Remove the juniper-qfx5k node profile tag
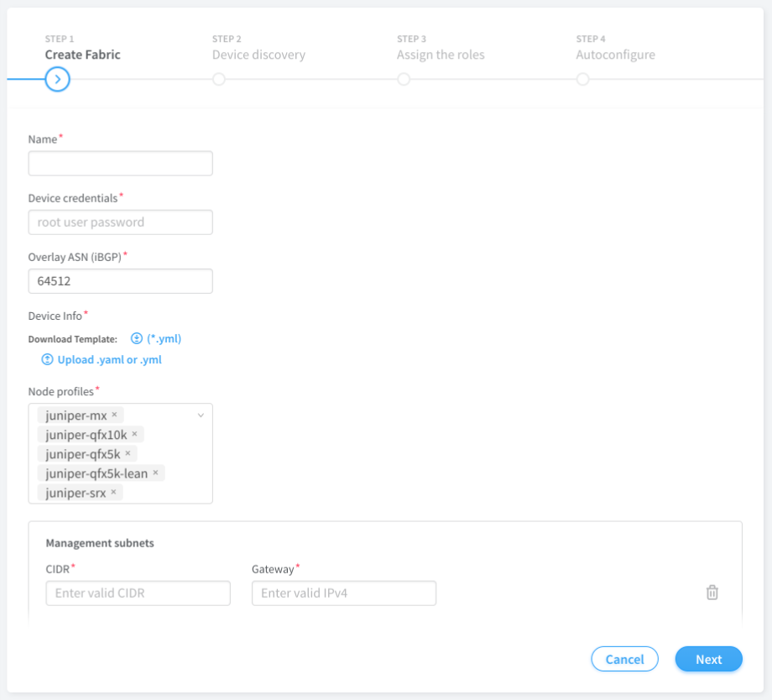 tap(128, 454)
